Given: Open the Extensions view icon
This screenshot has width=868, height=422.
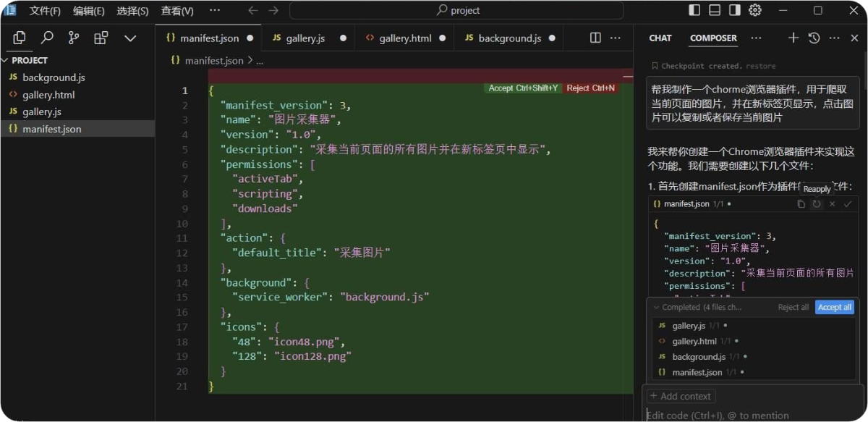Looking at the screenshot, I should coord(101,38).
